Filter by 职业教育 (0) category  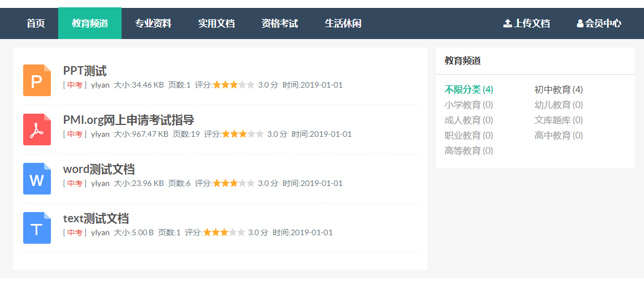click(x=469, y=135)
